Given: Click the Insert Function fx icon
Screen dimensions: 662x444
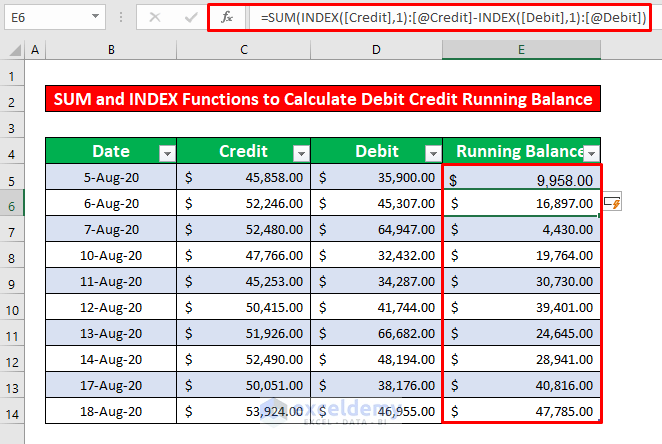Looking at the screenshot, I should 227,17.
